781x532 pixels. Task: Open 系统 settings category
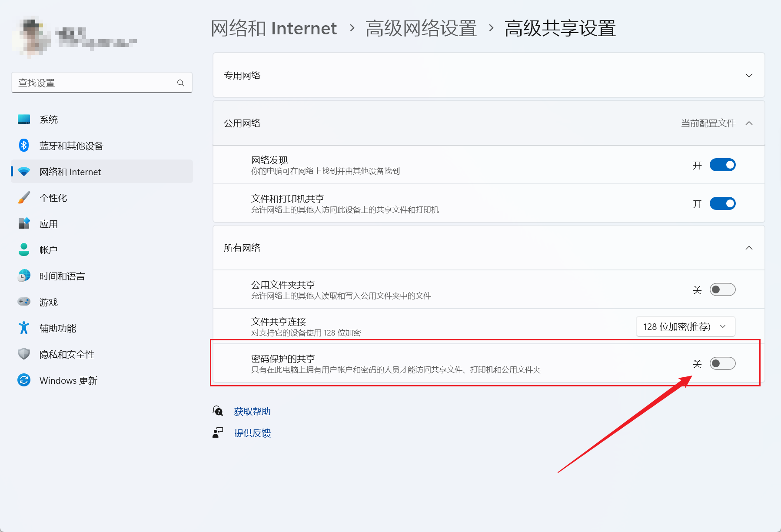point(49,120)
